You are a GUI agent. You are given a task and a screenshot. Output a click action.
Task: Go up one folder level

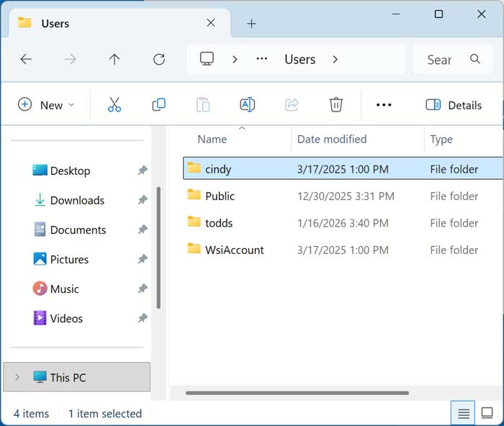point(114,60)
